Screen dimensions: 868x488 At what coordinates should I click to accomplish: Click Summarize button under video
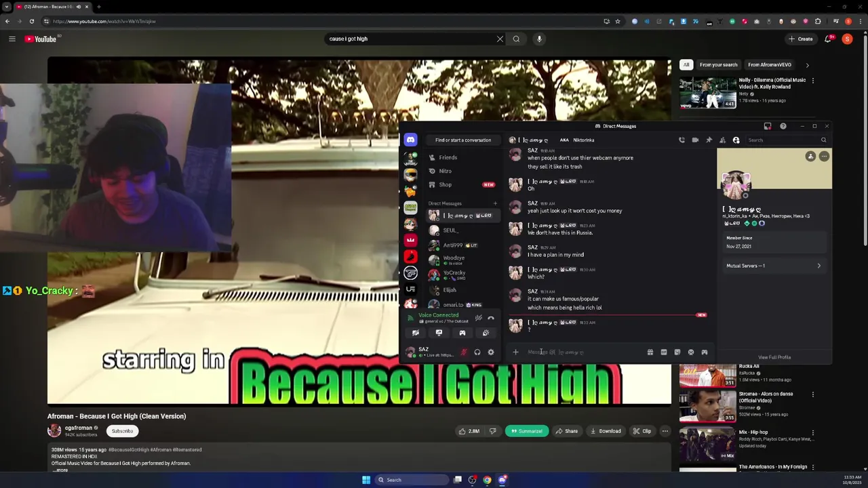(526, 431)
